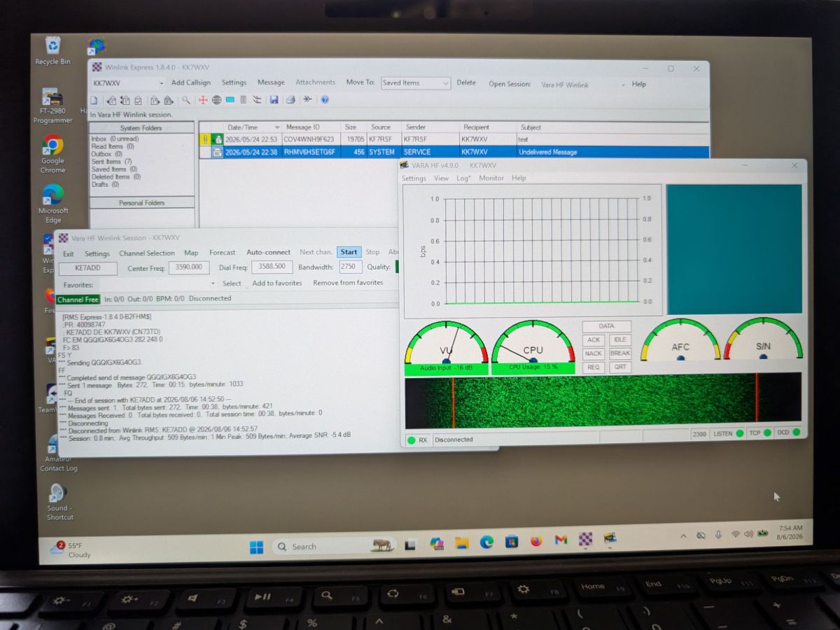The height and width of the screenshot is (630, 840).
Task: Click the Bandwidth 2750 field
Action: point(351,267)
